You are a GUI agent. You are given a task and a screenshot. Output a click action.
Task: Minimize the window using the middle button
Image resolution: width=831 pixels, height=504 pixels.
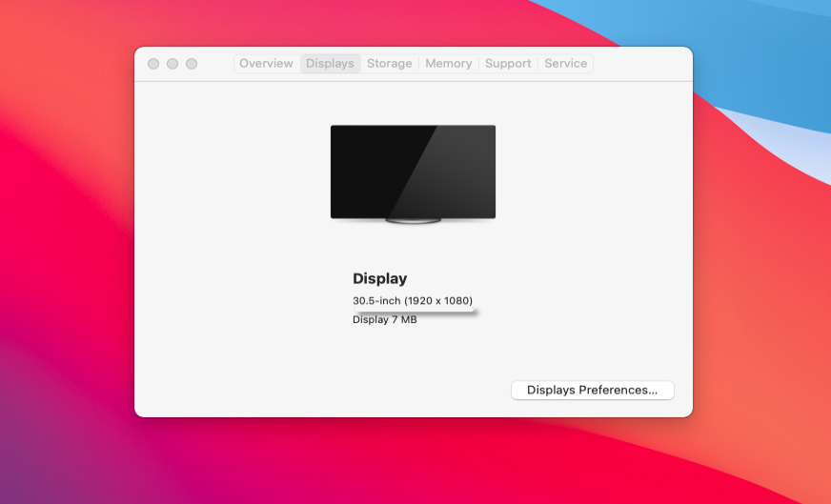172,64
